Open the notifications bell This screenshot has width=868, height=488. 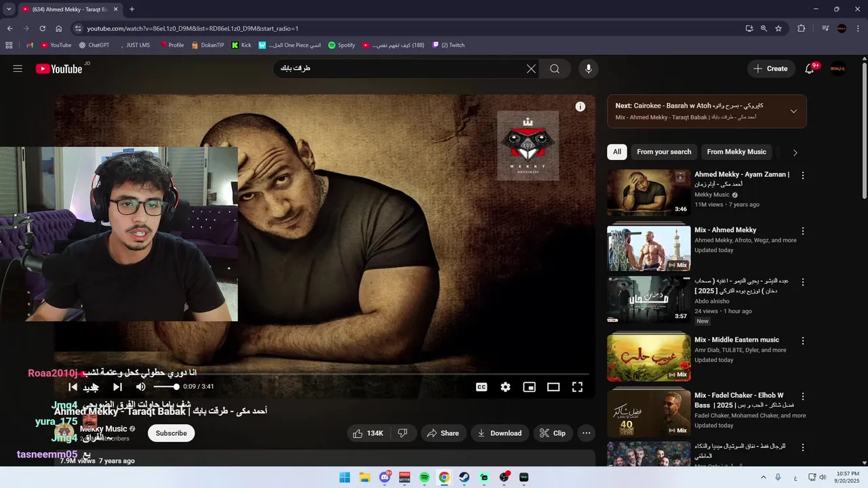(x=810, y=68)
